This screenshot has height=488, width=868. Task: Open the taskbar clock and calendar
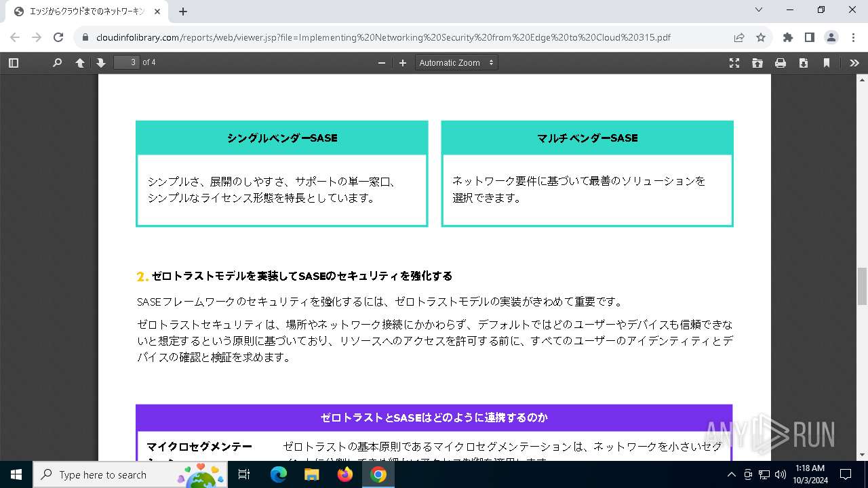(x=810, y=474)
